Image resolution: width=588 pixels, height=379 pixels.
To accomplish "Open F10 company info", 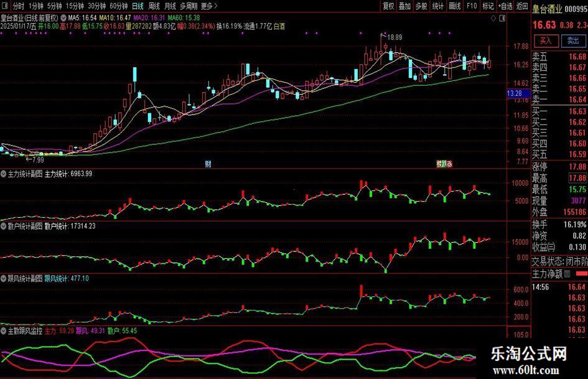I will (472, 6).
